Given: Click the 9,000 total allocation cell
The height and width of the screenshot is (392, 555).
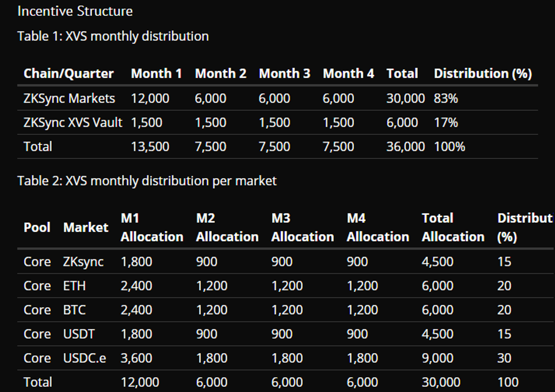Looking at the screenshot, I should coord(437,358).
